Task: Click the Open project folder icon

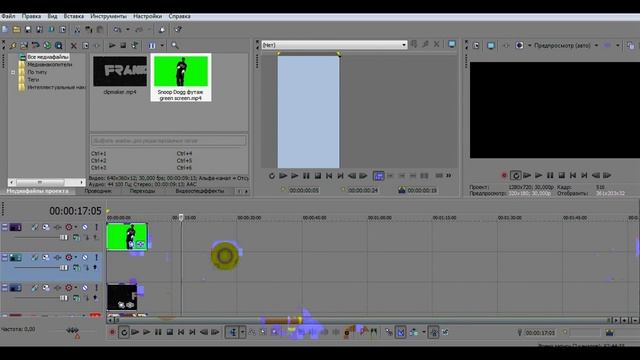Action: pyautogui.click(x=16, y=29)
